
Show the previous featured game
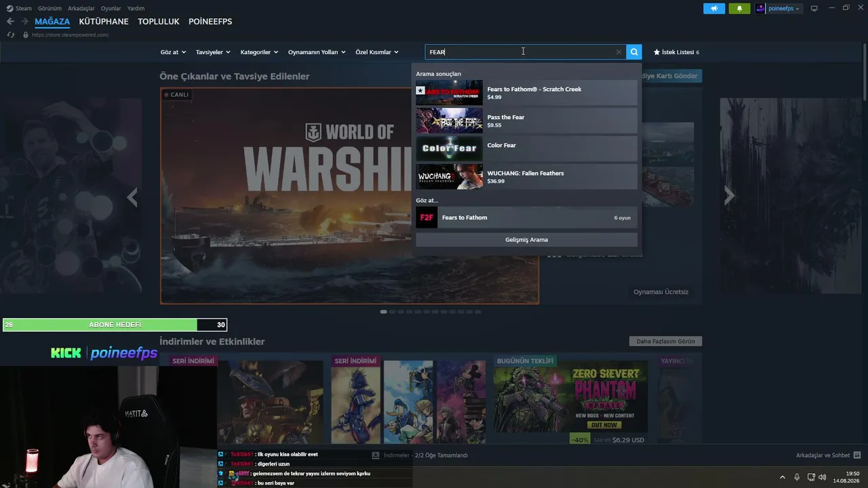(x=132, y=197)
